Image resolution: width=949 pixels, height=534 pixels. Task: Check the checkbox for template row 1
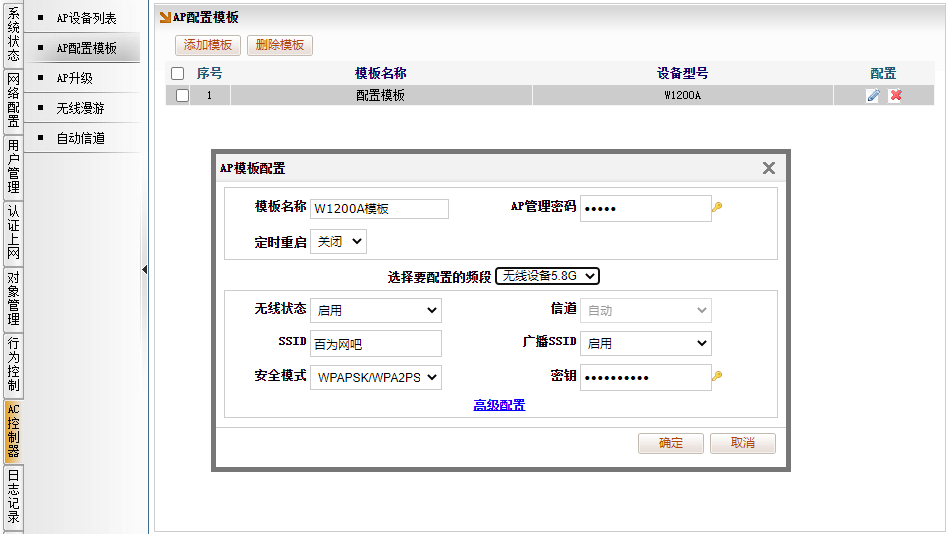tap(182, 96)
